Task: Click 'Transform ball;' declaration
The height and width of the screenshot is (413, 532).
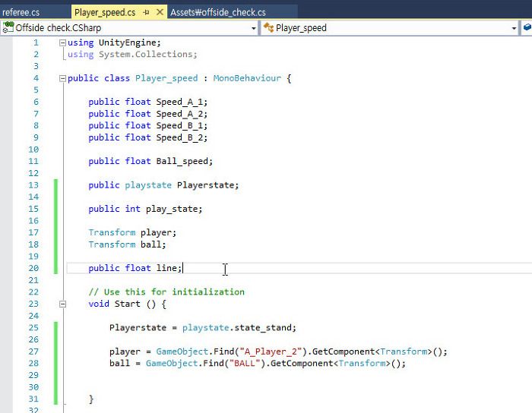Action: click(127, 244)
